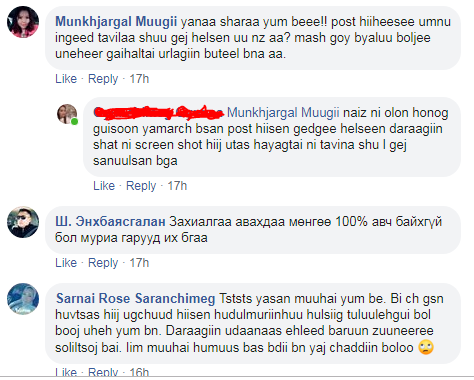Click the Sarnai Rose Saranchimeg name link

click(136, 299)
